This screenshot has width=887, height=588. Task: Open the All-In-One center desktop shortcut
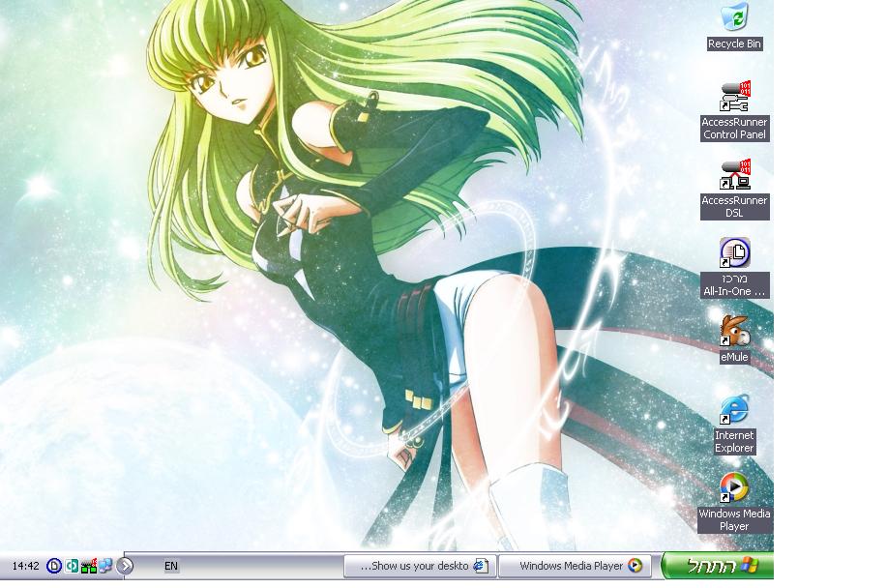point(734,253)
